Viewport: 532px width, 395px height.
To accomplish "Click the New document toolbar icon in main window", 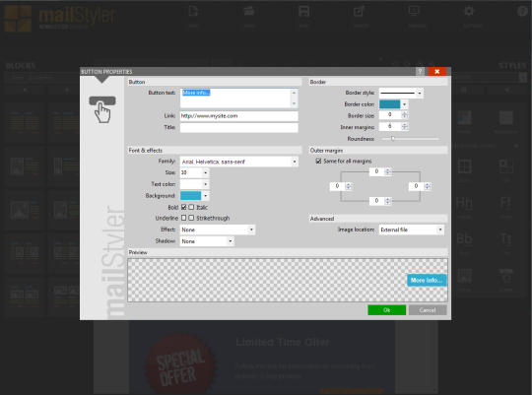I will (193, 12).
